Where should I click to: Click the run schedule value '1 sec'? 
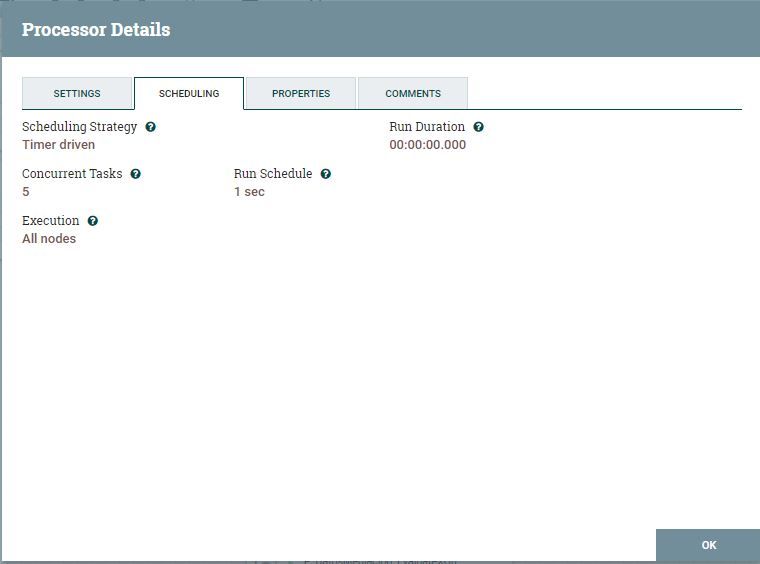click(249, 192)
